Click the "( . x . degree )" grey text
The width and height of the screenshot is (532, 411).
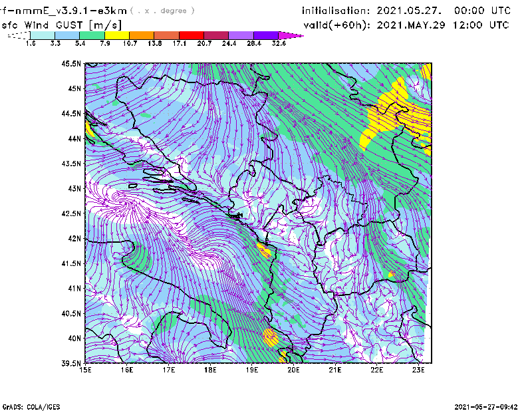[162, 11]
